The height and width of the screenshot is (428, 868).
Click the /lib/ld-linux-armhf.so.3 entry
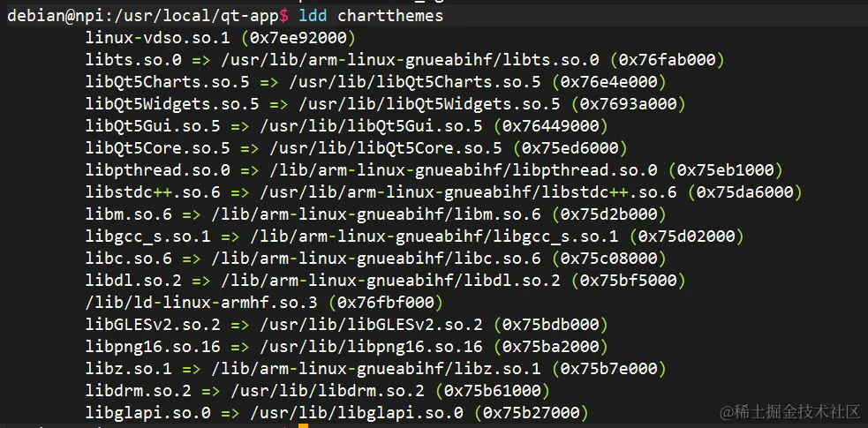202,302
